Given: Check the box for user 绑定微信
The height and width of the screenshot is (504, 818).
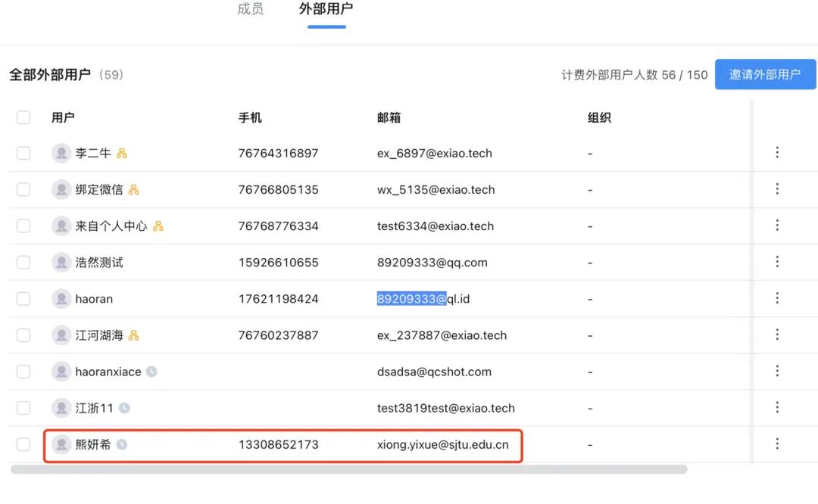Looking at the screenshot, I should click(23, 190).
